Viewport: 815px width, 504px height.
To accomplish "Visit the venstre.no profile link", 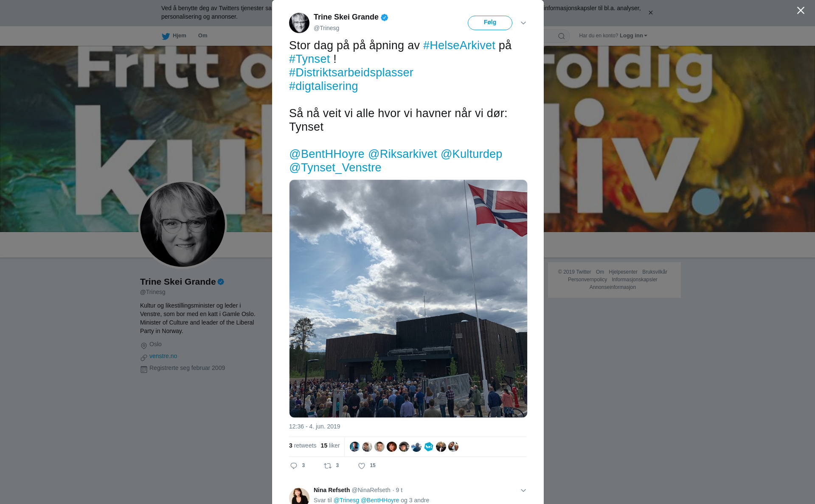I will pyautogui.click(x=163, y=356).
